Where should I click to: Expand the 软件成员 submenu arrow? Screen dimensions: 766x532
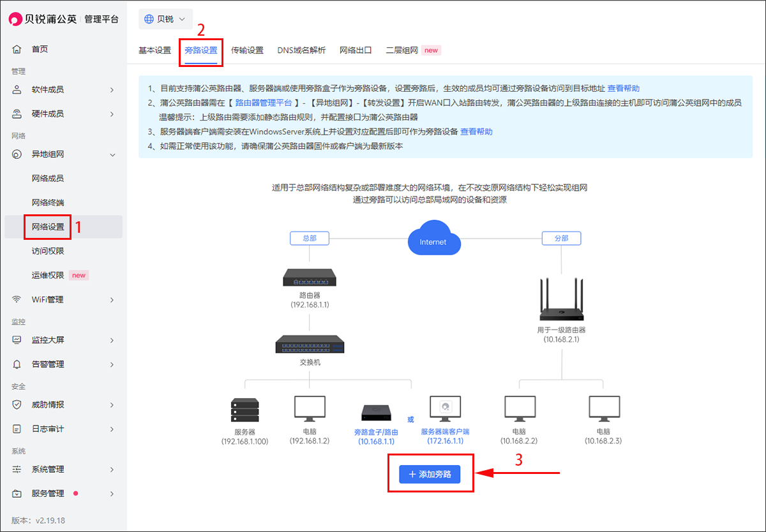click(112, 90)
